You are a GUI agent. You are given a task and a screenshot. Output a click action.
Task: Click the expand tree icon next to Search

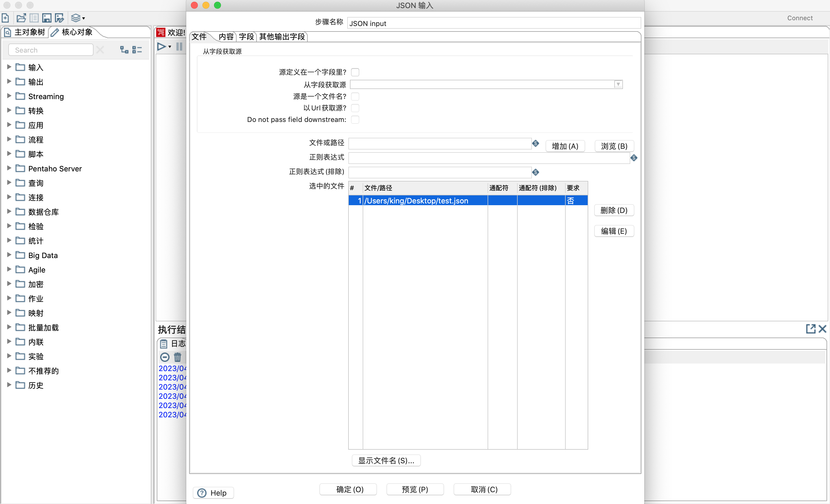coord(124,50)
